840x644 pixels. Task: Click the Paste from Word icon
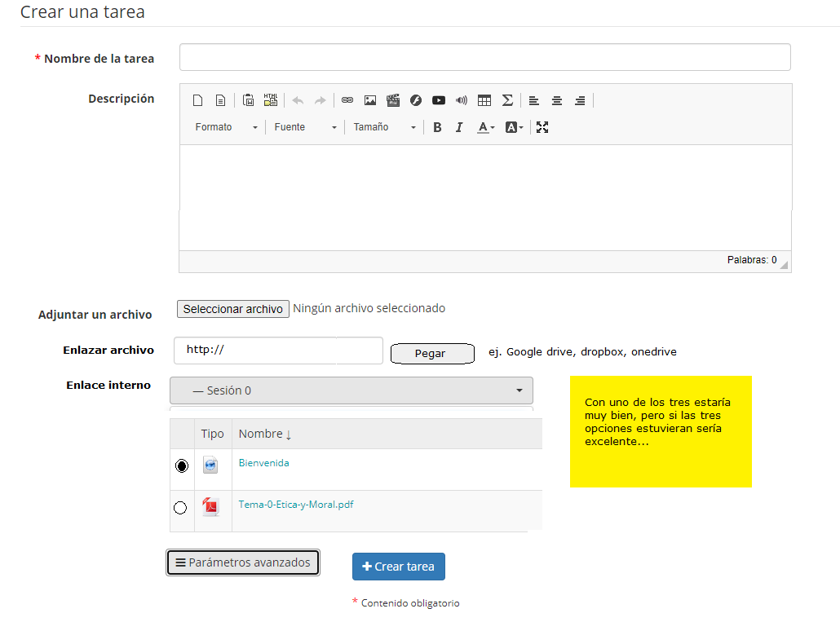pyautogui.click(x=248, y=100)
